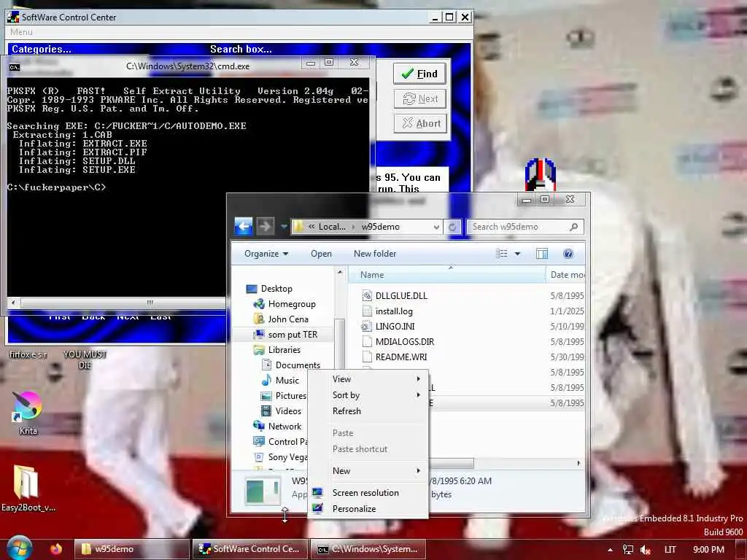This screenshot has height=560, width=747.
Task: Click the change view icon
Action: [x=502, y=253]
